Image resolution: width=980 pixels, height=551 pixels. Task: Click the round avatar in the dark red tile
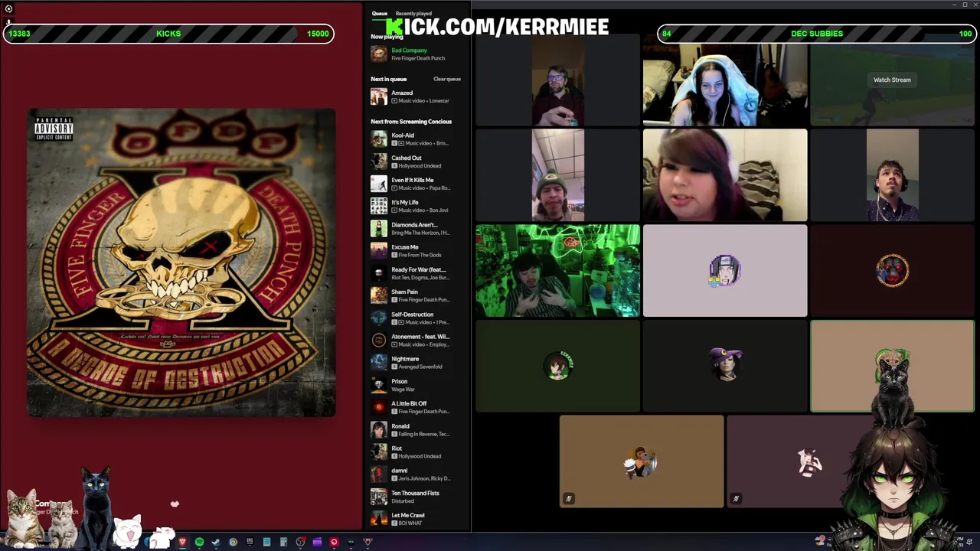coord(892,271)
